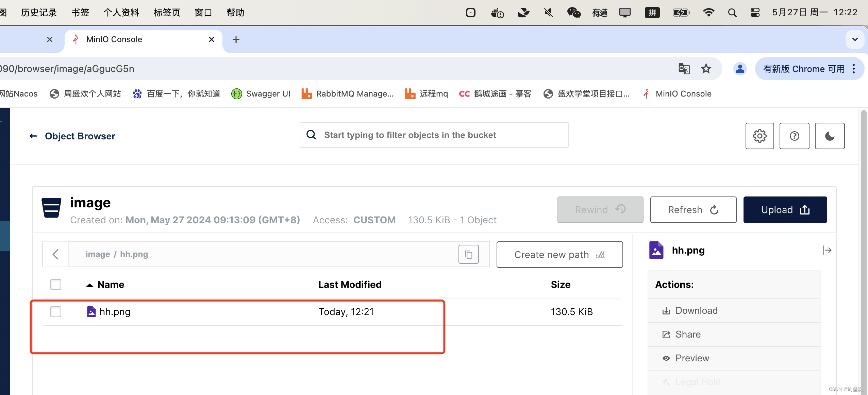The image size is (868, 395).
Task: Tick the select-all checkbox in header
Action: pyautogui.click(x=56, y=284)
